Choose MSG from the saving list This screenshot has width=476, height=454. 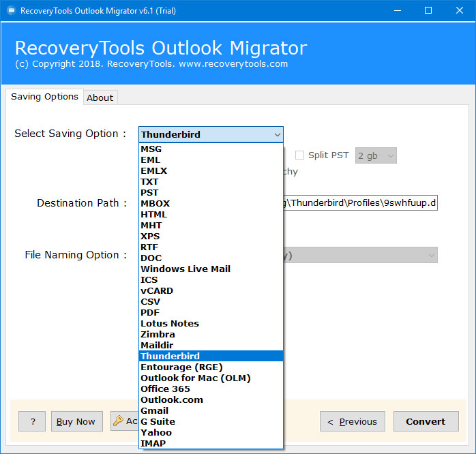pos(211,149)
